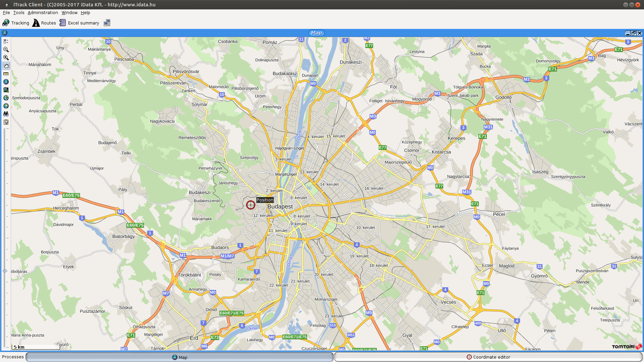Click the globe map icon
The width and height of the screenshot is (644, 362).
pyautogui.click(x=6, y=82)
